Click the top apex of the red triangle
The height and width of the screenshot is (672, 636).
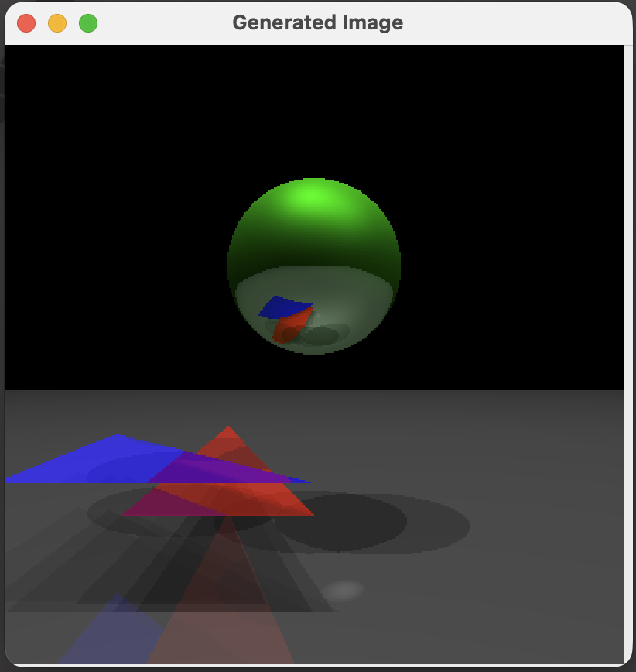pos(227,428)
